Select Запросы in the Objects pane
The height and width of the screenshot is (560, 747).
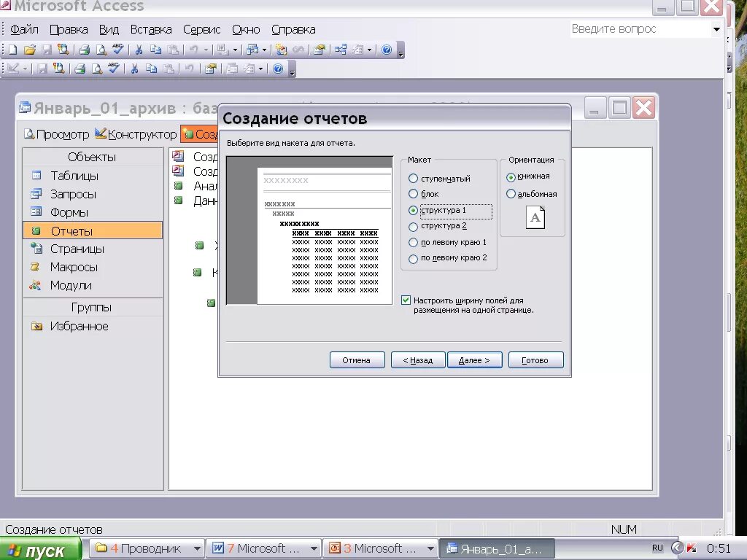[74, 194]
